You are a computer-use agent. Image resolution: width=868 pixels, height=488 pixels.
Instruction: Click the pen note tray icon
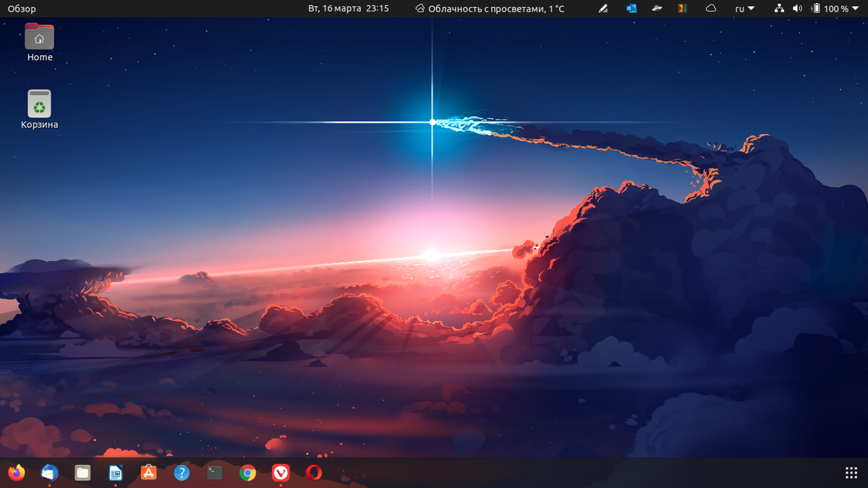(x=604, y=9)
